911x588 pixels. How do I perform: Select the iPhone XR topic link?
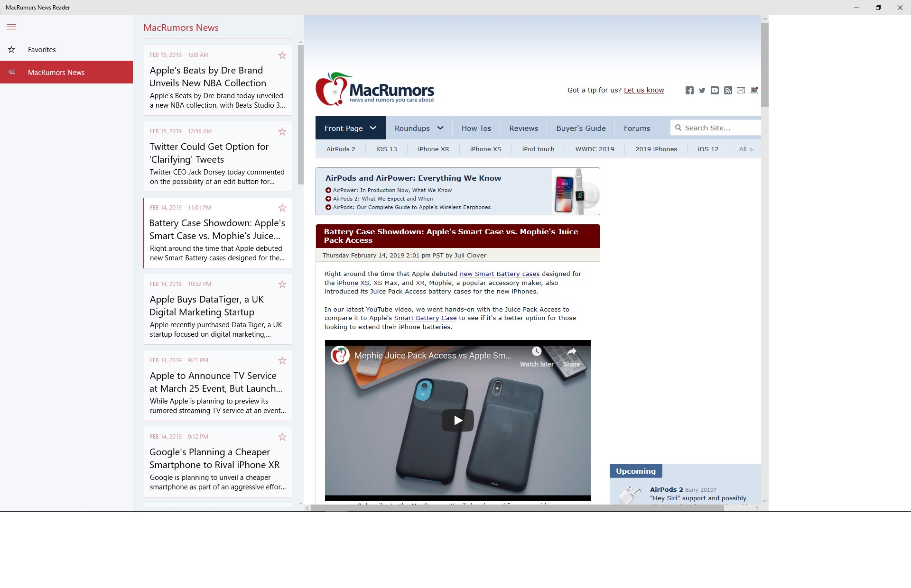coord(434,149)
